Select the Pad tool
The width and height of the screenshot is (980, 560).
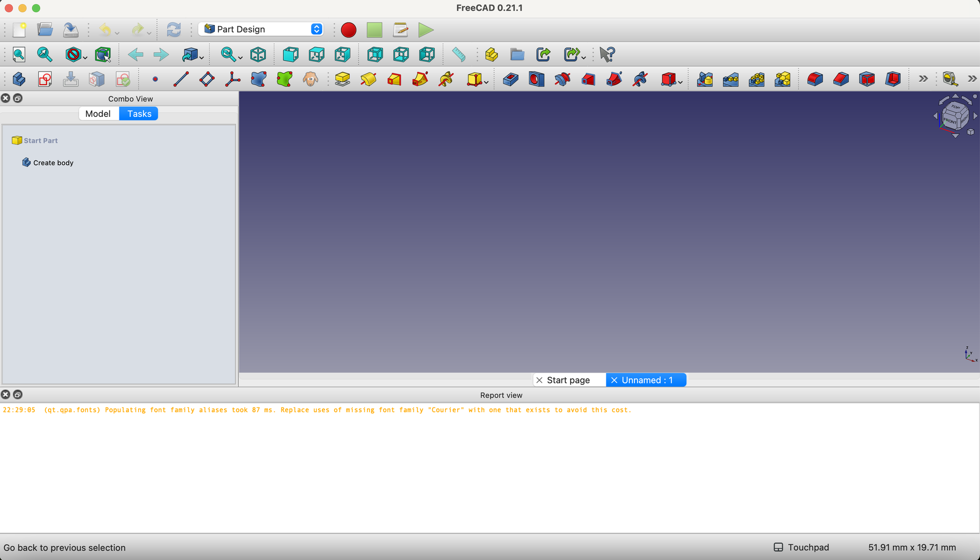[342, 79]
